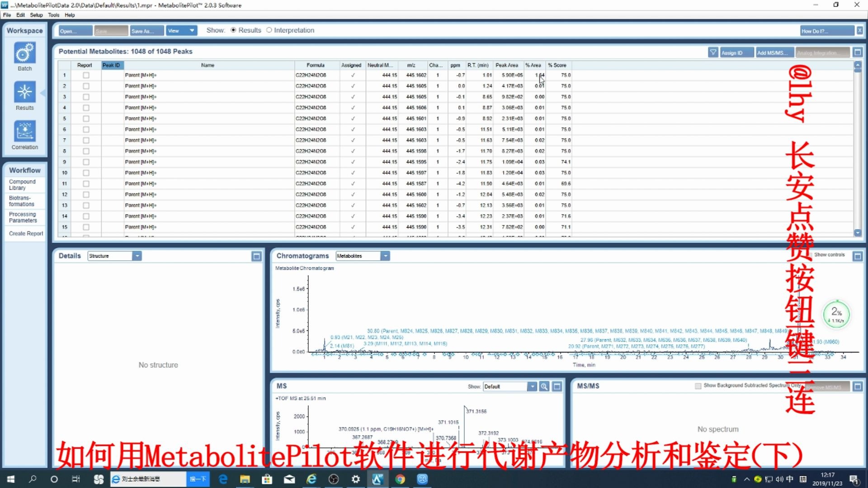Select Processing Parameters icon
Screen dimensions: 868x488
click(24, 217)
